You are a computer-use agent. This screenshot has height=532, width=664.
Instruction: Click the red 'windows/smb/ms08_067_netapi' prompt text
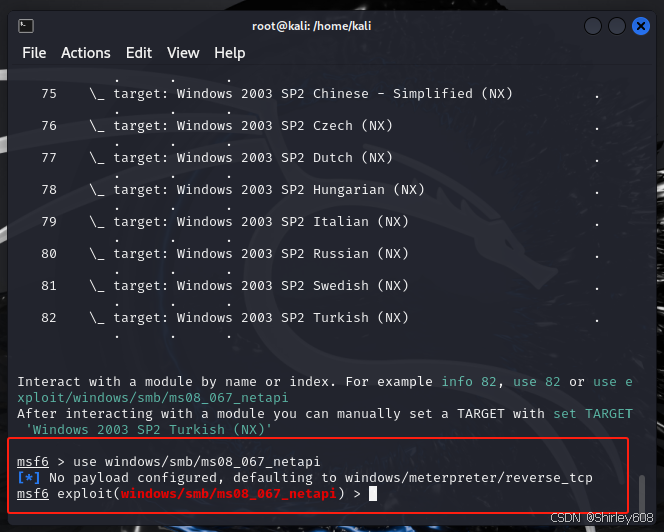tap(229, 493)
